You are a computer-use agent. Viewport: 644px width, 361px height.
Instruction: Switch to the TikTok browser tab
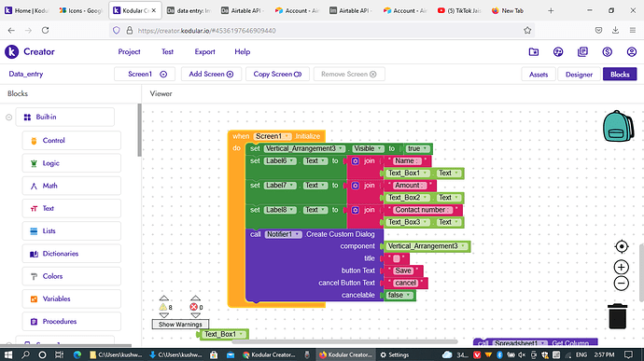459,10
